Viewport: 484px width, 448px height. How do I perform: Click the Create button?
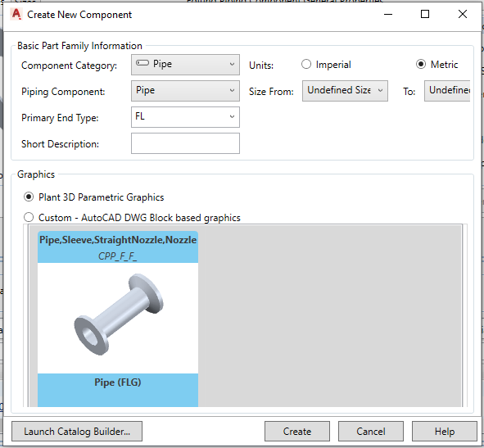(x=297, y=432)
